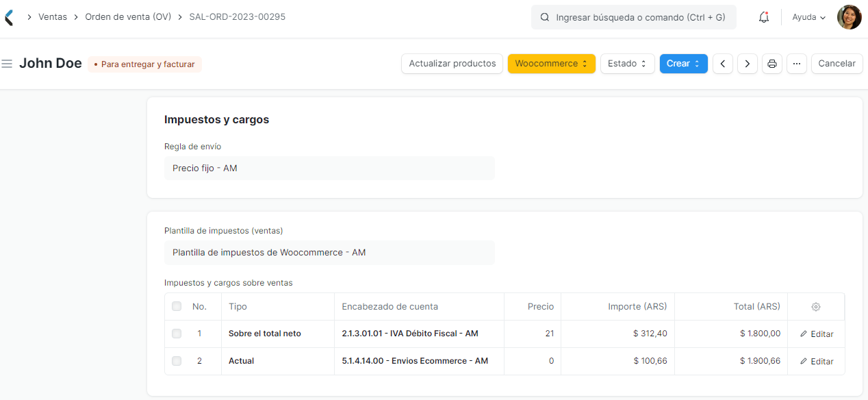This screenshot has height=400, width=868.
Task: Toggle the sidebar hamburger menu
Action: click(x=7, y=64)
